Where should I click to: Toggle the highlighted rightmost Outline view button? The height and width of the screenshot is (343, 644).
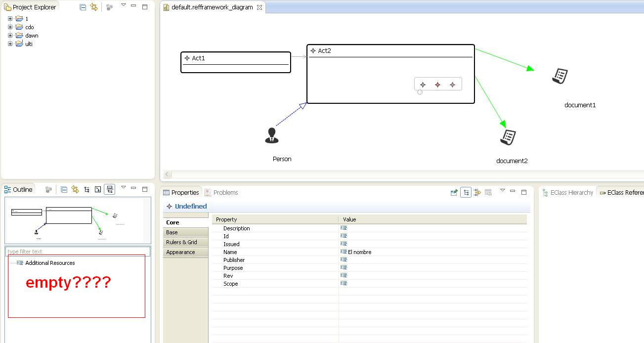click(110, 189)
